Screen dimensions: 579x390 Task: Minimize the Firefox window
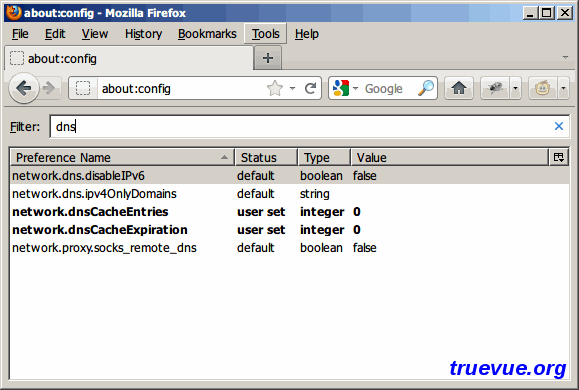[530, 13]
